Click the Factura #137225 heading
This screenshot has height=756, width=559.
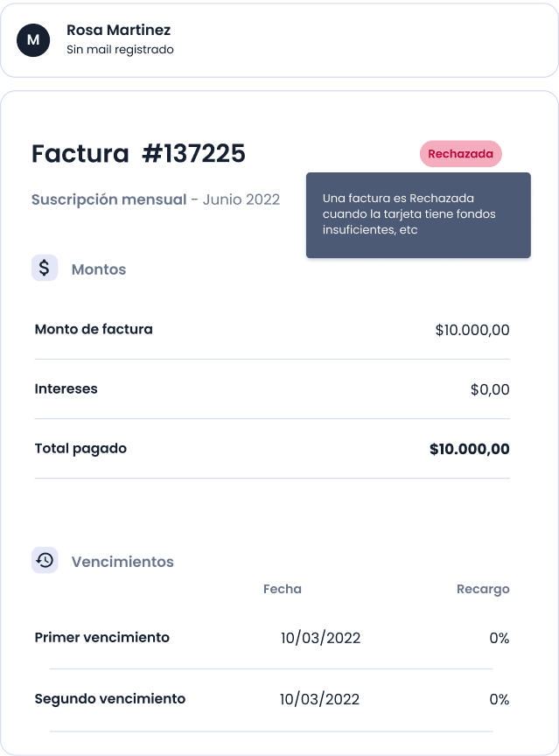[x=138, y=154]
